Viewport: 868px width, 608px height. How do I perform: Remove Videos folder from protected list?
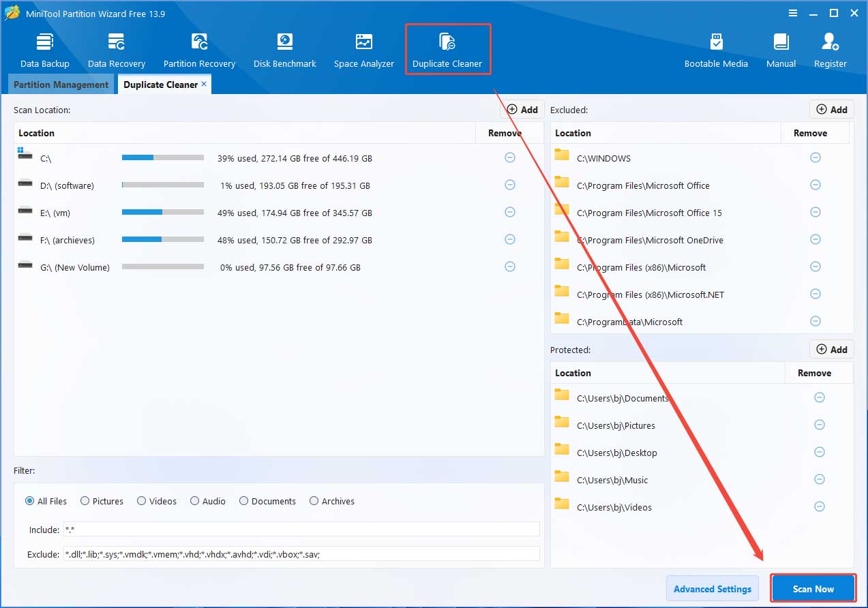820,506
